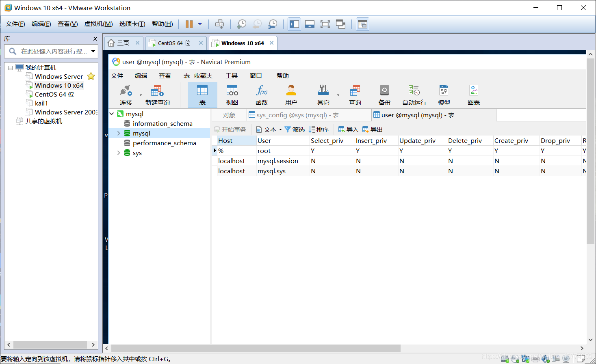Open the 其它 others dropdown arrow
Image resolution: width=596 pixels, height=364 pixels.
coord(338,95)
